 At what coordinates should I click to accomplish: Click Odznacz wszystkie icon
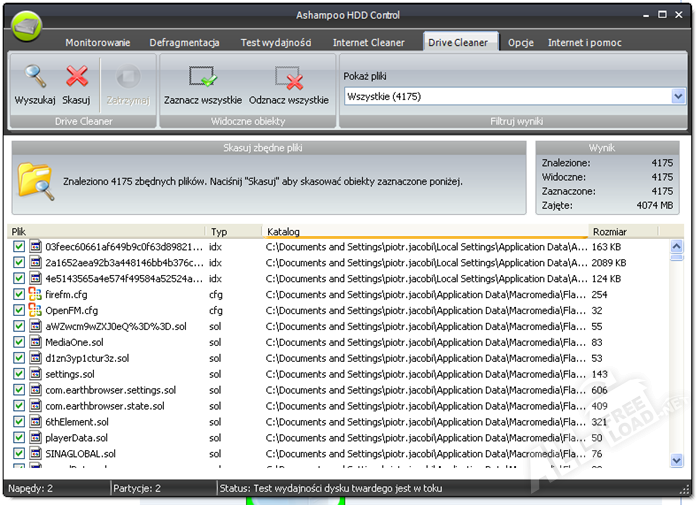[x=288, y=78]
